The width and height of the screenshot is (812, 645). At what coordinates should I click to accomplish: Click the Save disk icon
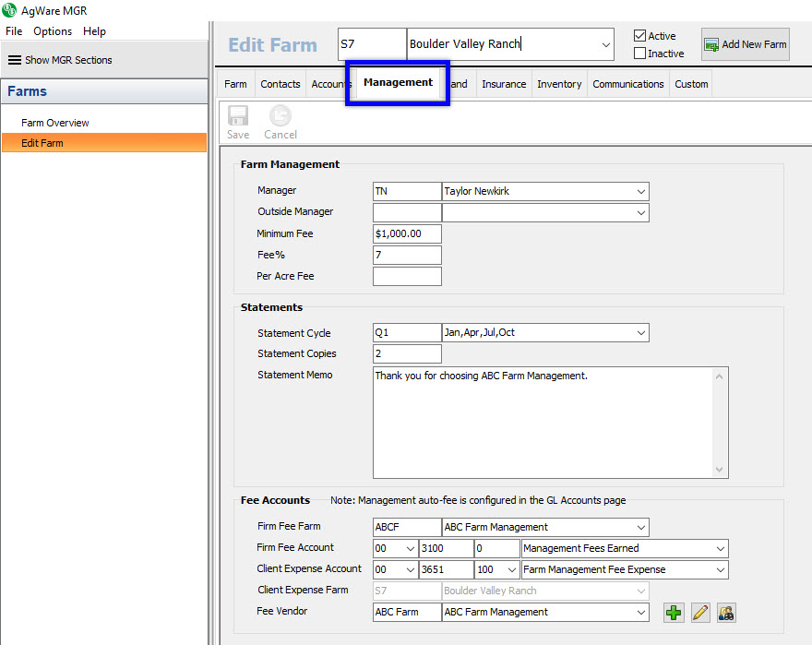tap(237, 116)
